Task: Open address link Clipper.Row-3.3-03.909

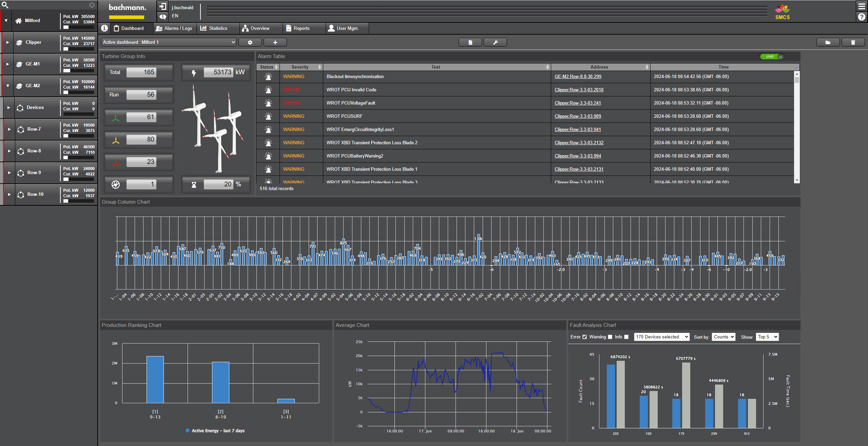Action: tap(578, 116)
